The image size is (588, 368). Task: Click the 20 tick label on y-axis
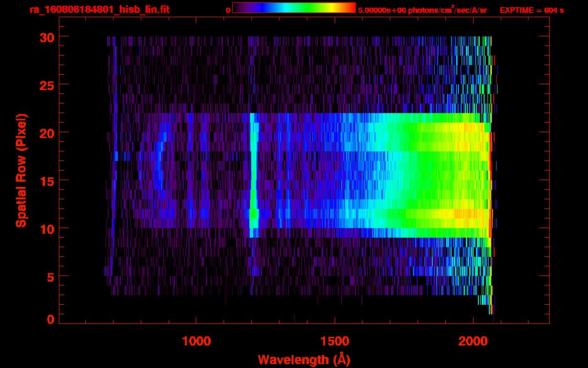46,133
